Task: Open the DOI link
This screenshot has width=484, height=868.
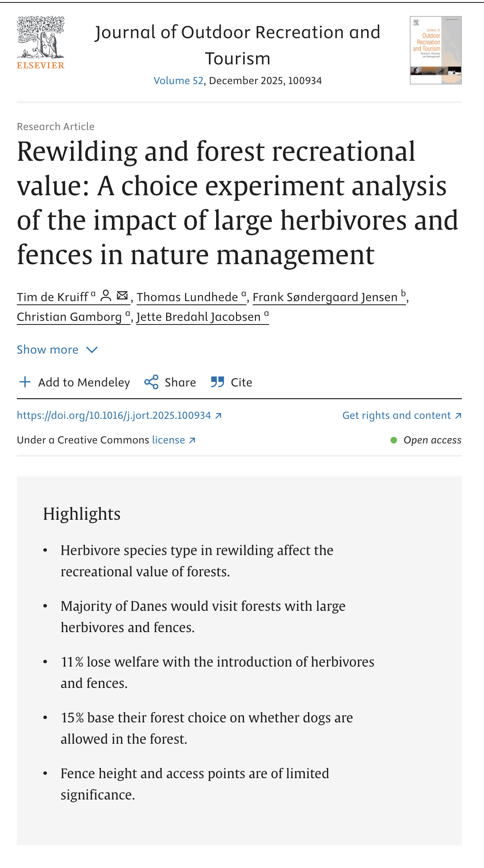Action: [x=114, y=416]
